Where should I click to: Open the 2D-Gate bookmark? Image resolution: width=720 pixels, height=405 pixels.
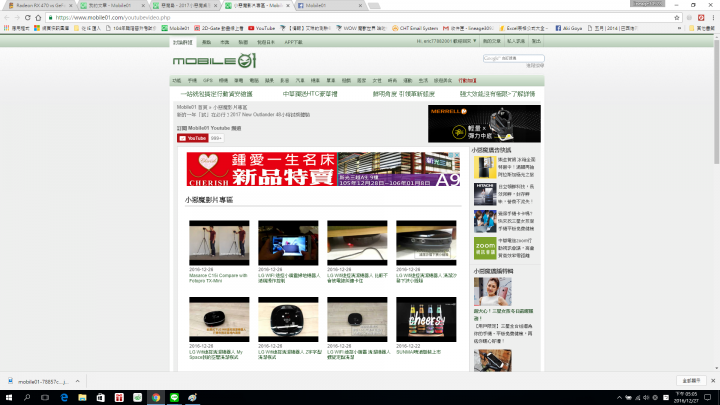[x=219, y=28]
